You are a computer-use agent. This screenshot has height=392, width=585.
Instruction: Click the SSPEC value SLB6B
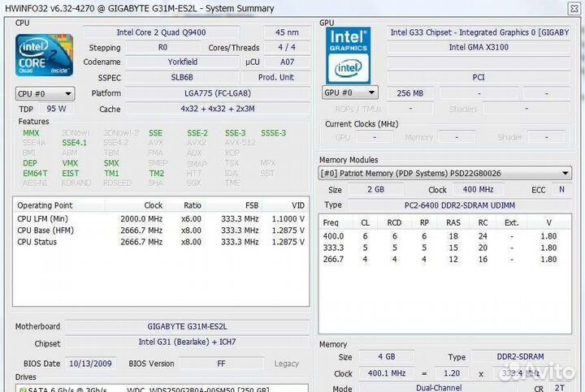point(182,77)
